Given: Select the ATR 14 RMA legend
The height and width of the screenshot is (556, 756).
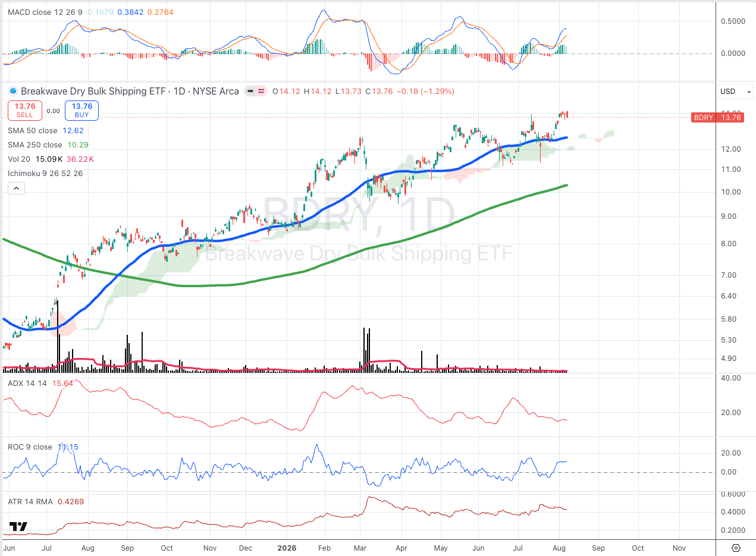Looking at the screenshot, I should coord(30,501).
